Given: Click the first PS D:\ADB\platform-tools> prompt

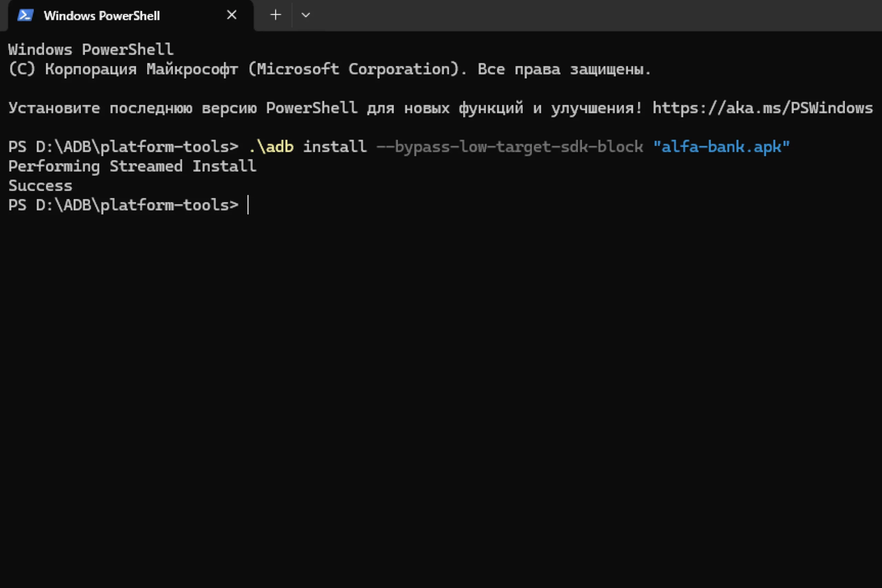Looking at the screenshot, I should [123, 147].
